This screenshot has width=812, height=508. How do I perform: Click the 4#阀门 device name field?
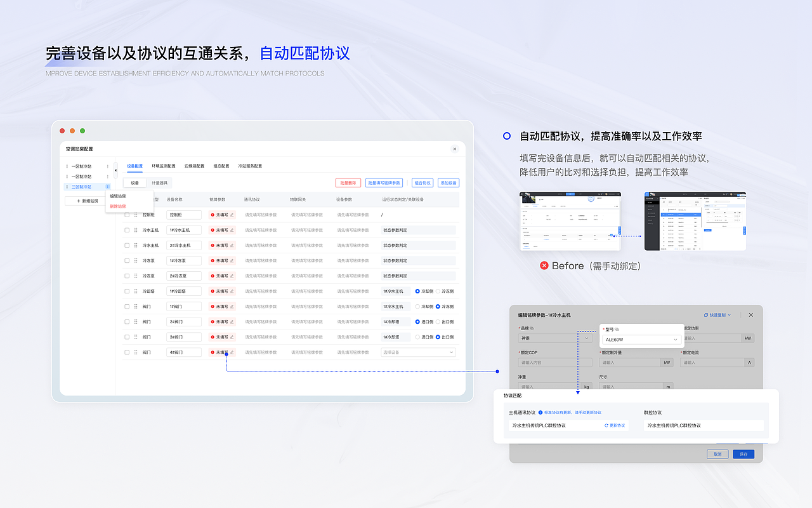point(184,352)
